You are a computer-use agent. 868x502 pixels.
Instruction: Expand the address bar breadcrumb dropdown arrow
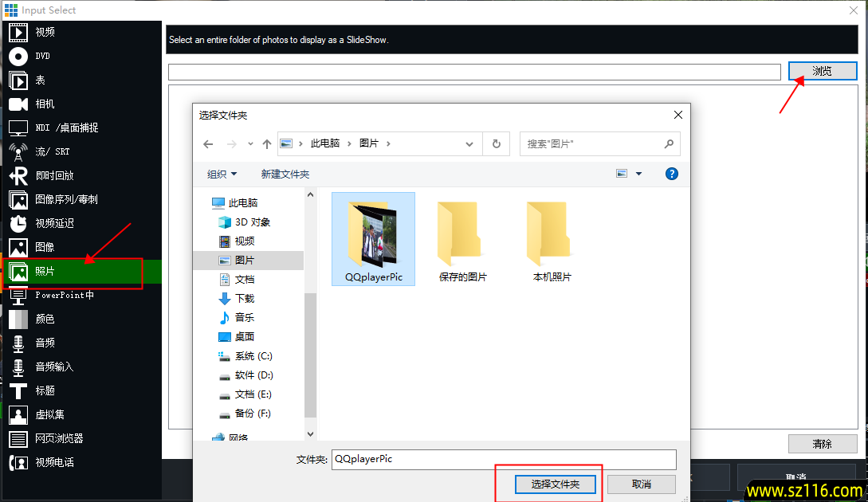(469, 143)
